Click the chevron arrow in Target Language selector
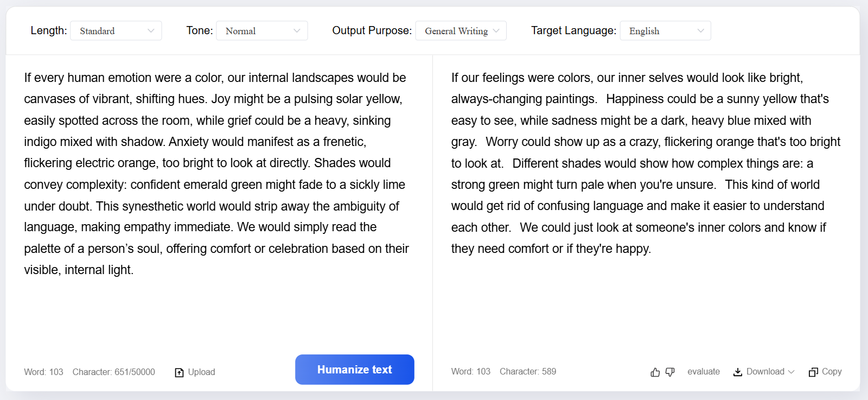 coord(700,31)
